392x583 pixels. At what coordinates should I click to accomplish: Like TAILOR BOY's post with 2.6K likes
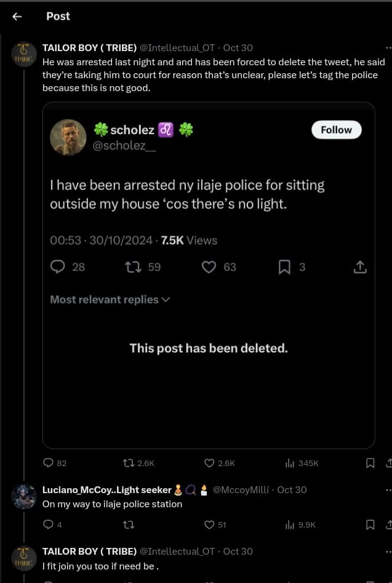pos(209,463)
